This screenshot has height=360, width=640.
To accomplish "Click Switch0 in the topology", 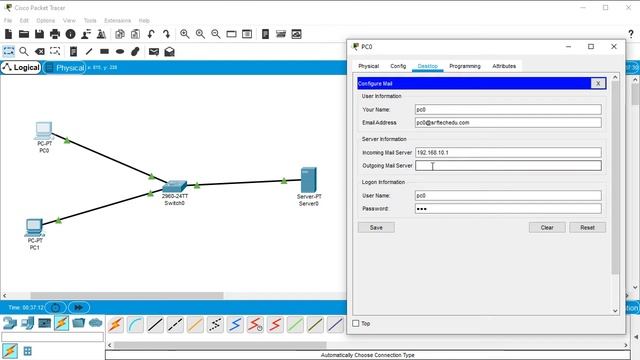I will [x=175, y=187].
